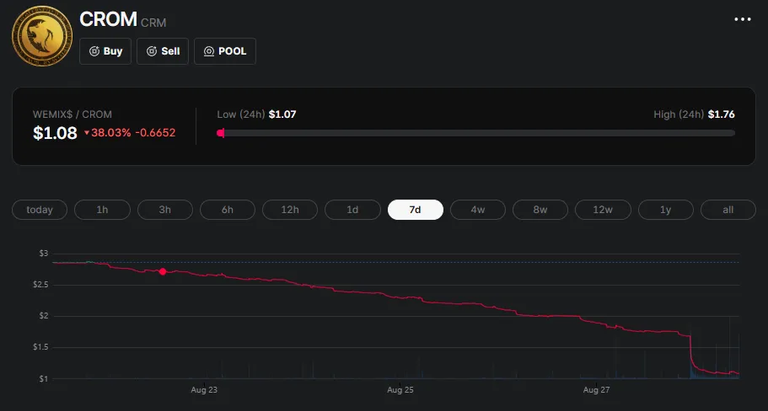Click the WEMIX$ / CROM pair label
The width and height of the screenshot is (768, 411).
(x=72, y=114)
